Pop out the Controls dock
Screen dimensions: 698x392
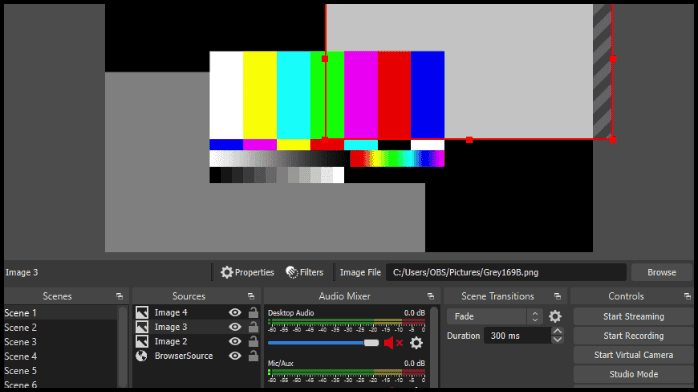click(687, 296)
